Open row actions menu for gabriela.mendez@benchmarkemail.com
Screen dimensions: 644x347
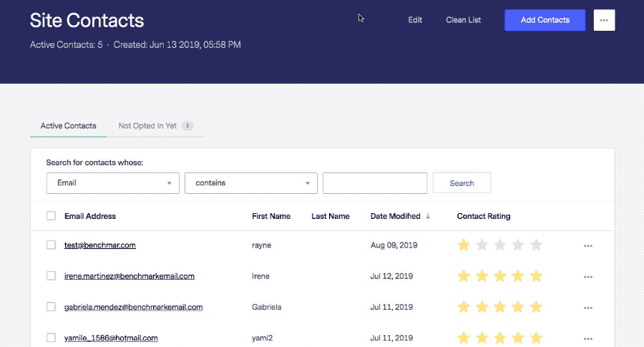[588, 308]
